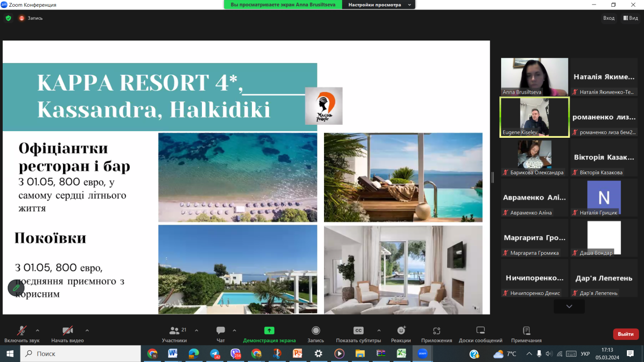Select the Даша Бондар participant tile
Image resolution: width=644 pixels, height=362 pixels.
(x=604, y=238)
